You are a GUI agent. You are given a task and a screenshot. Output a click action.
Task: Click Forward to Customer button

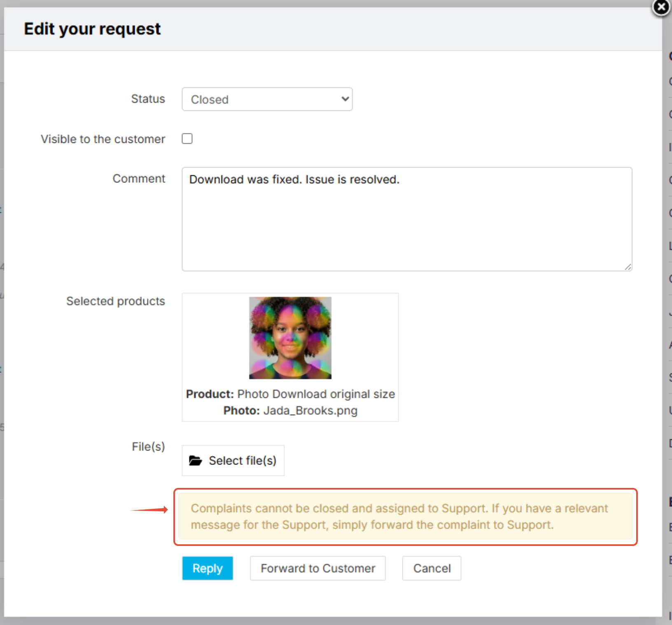[x=318, y=568]
